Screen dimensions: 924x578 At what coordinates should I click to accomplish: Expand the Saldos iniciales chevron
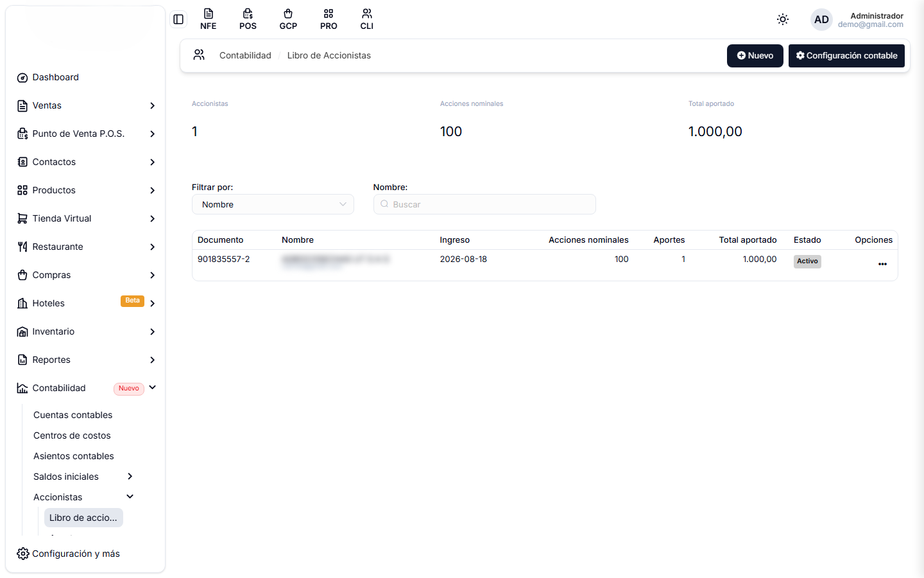130,476
